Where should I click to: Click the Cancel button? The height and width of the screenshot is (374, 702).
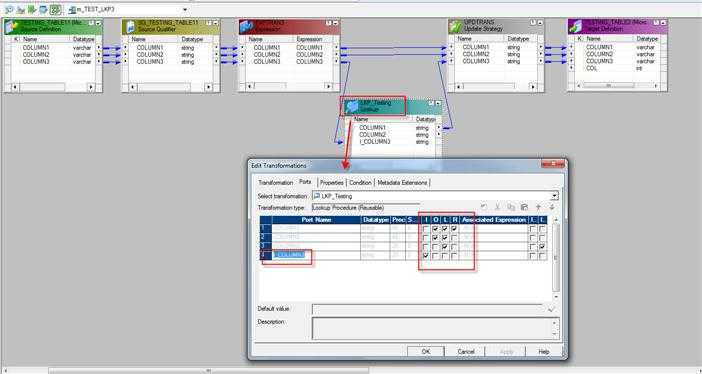[466, 352]
